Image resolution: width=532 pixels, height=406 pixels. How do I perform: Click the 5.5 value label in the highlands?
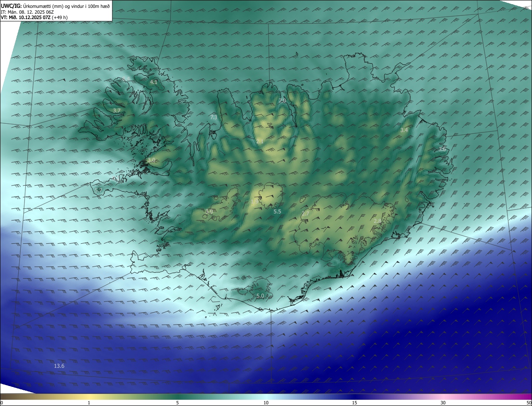pyautogui.click(x=277, y=211)
